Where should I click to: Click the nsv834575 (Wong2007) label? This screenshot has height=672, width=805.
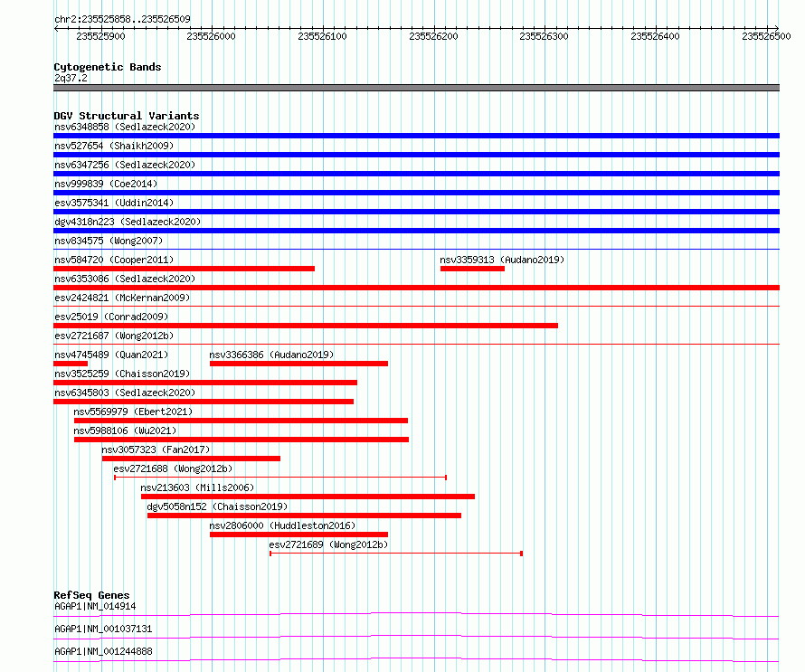[x=109, y=241]
